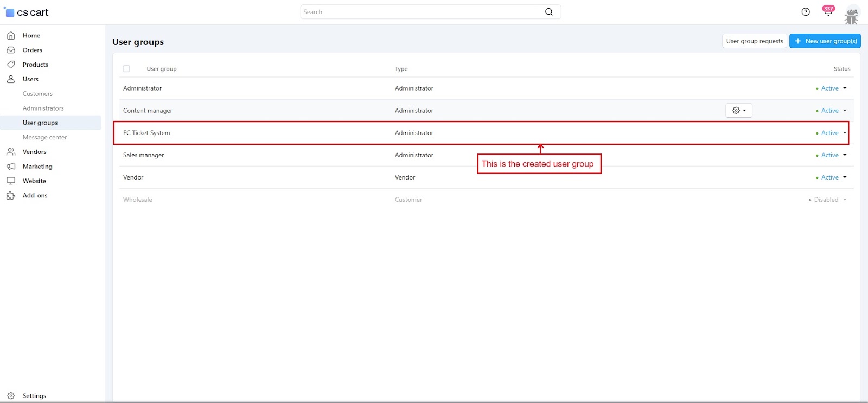The width and height of the screenshot is (868, 403).
Task: Open notifications bell with 337 badge
Action: (828, 12)
